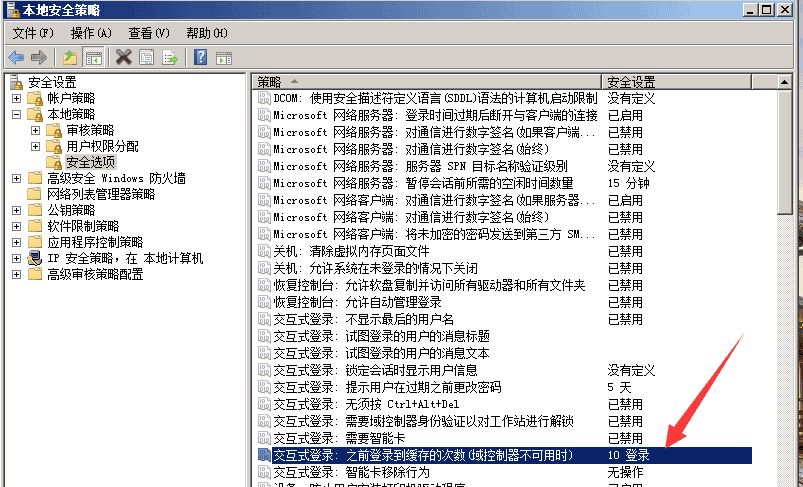Open the 查看(V) menu
Image resolution: width=803 pixels, height=487 pixels.
pos(149,33)
